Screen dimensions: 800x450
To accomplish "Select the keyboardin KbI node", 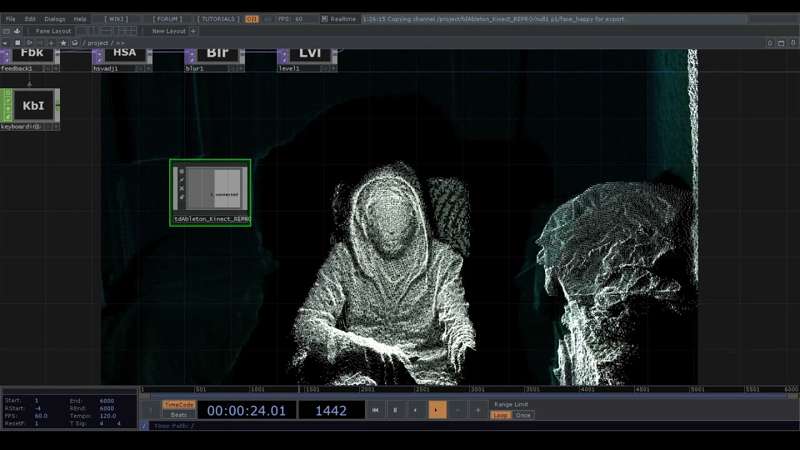I will pos(30,109).
